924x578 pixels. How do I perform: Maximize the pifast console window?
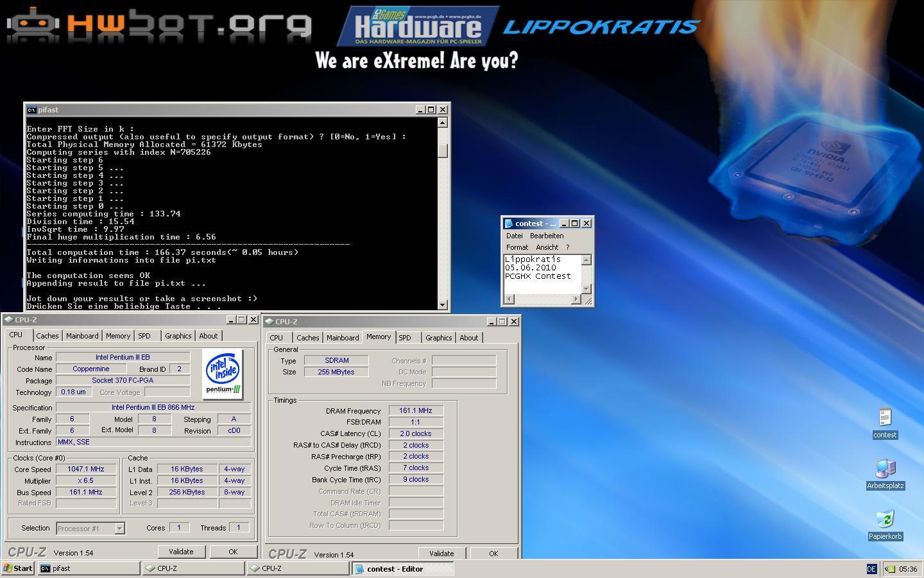click(431, 110)
